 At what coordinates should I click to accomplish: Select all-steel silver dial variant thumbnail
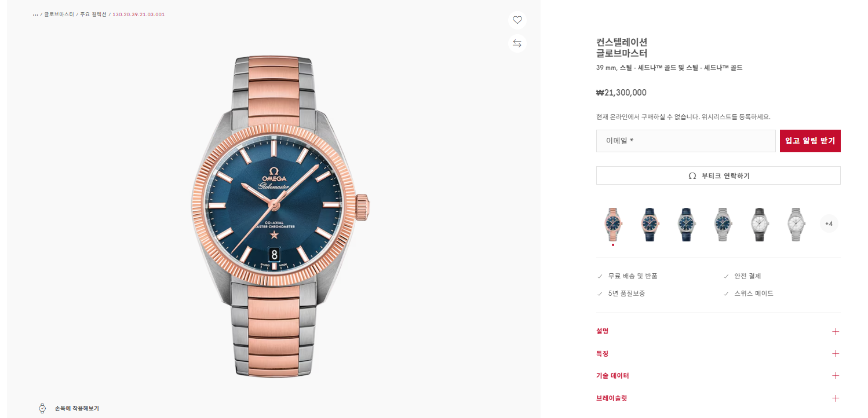coord(796,224)
